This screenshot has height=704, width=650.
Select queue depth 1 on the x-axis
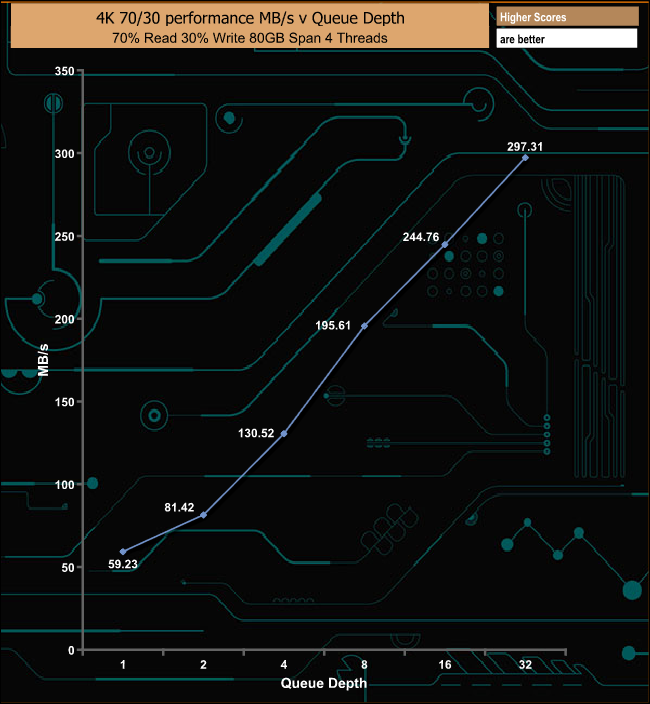click(123, 665)
